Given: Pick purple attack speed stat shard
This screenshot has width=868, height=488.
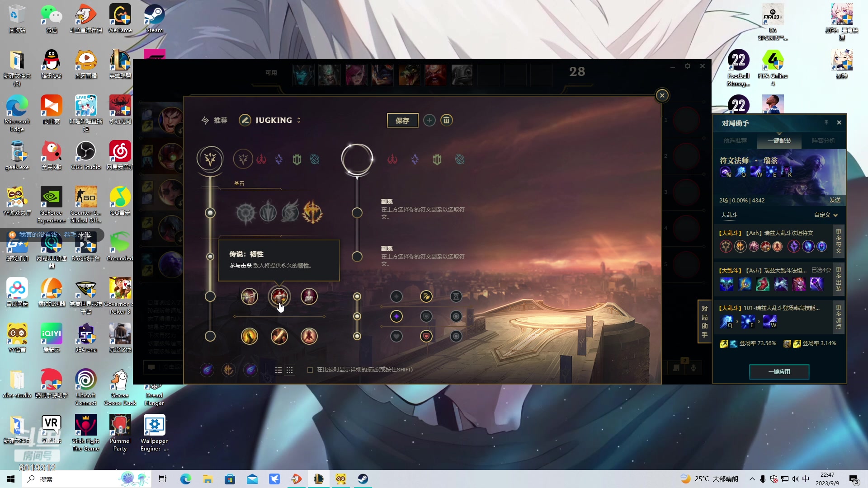Looking at the screenshot, I should [396, 316].
